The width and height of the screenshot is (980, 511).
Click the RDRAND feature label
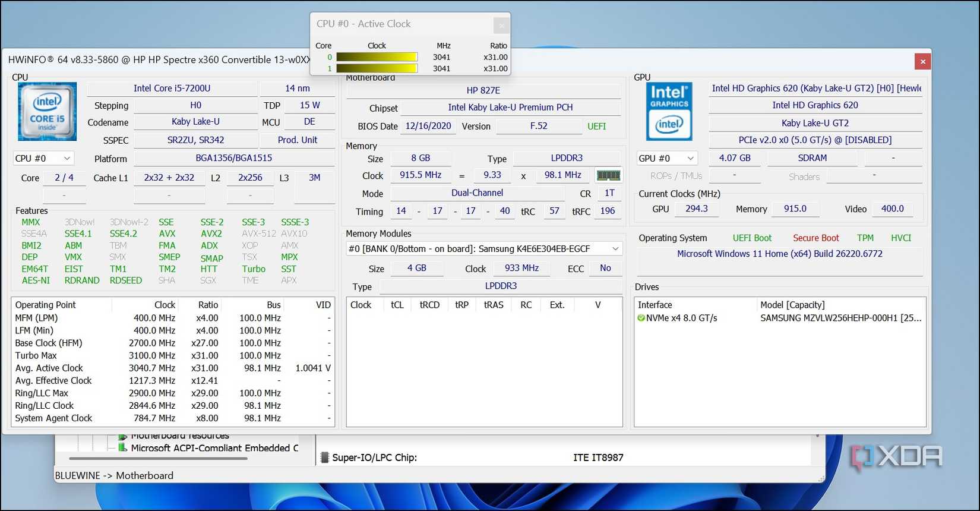(82, 280)
